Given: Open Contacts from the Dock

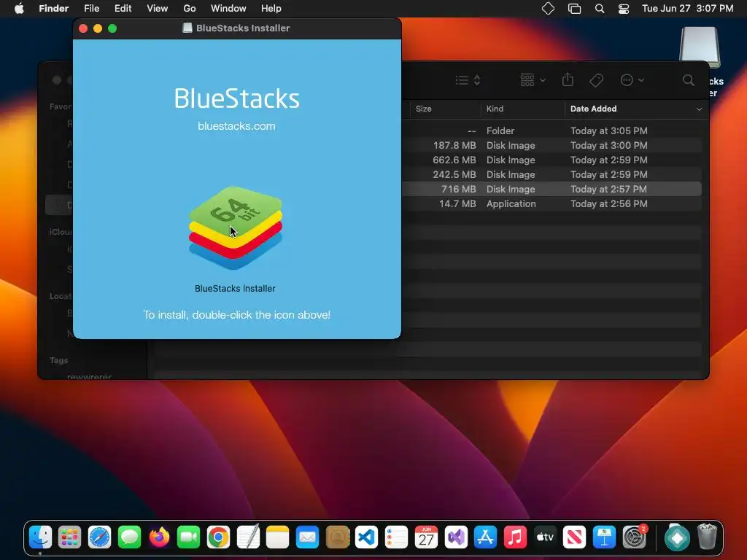Looking at the screenshot, I should [x=337, y=537].
